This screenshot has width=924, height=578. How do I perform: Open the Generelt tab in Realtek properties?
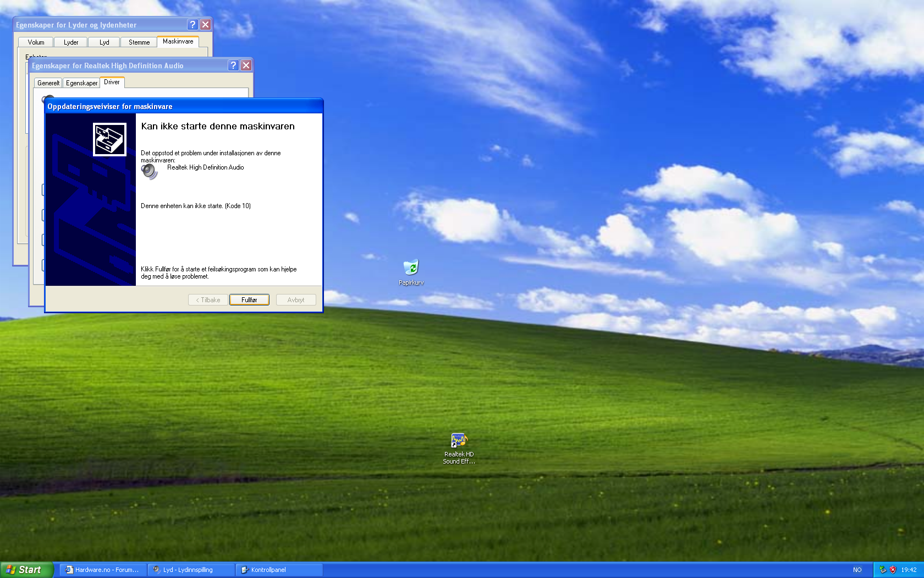(x=48, y=83)
